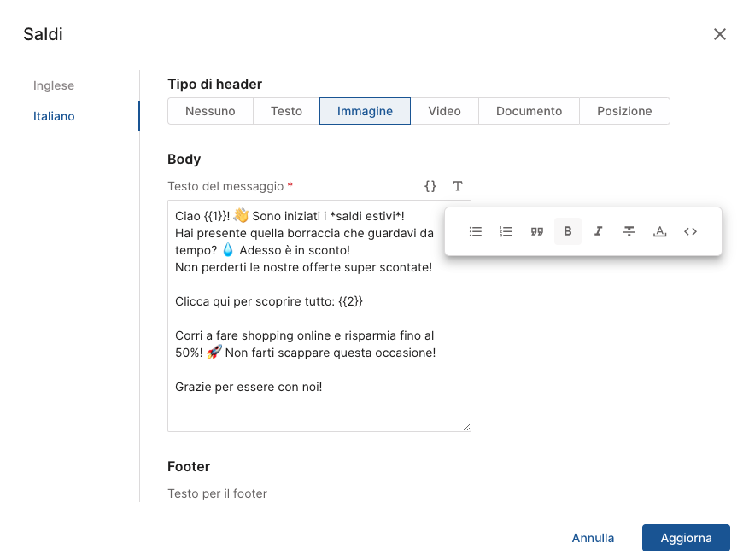Insert variable with curly braces icon

pyautogui.click(x=430, y=186)
